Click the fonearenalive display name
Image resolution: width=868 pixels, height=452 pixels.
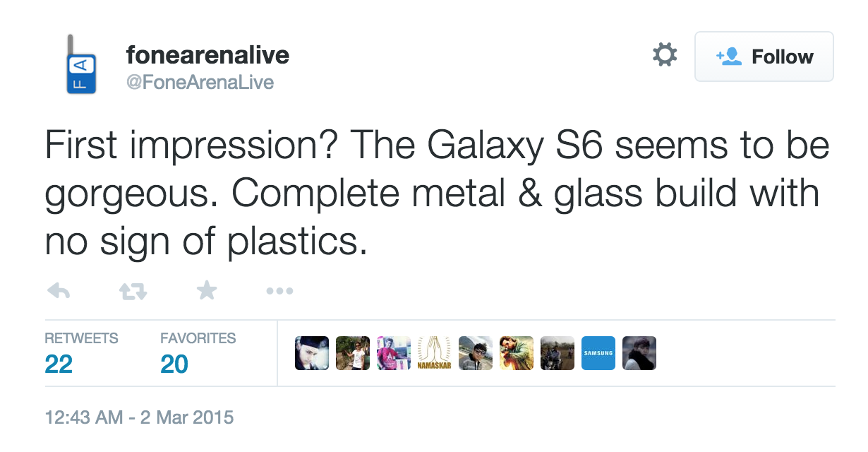click(x=207, y=55)
